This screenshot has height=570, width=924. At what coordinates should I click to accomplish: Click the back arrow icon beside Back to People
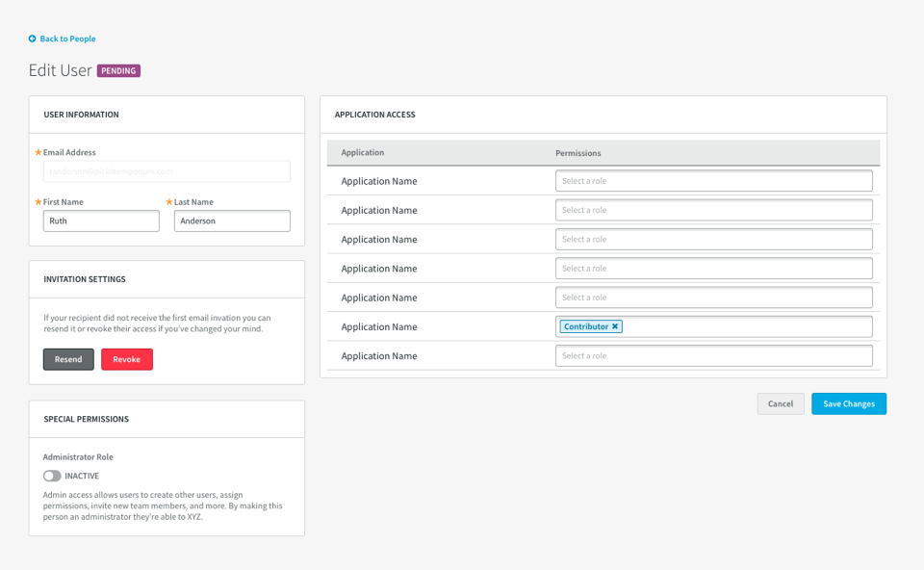[33, 39]
